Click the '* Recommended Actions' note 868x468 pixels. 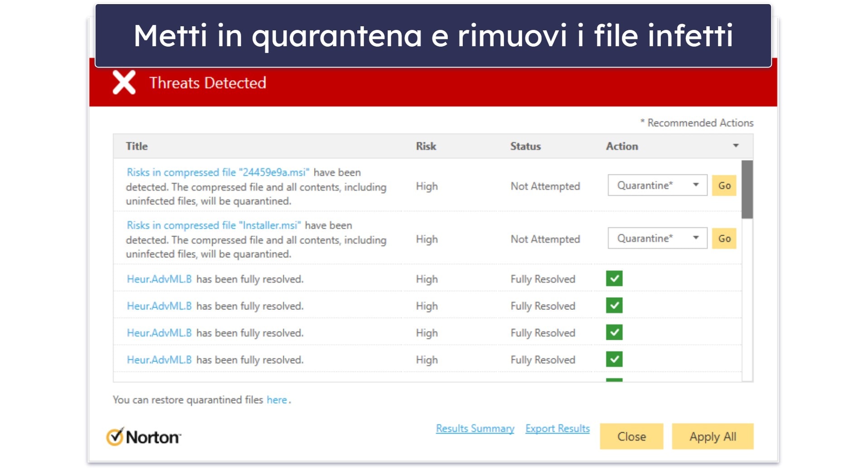point(697,123)
